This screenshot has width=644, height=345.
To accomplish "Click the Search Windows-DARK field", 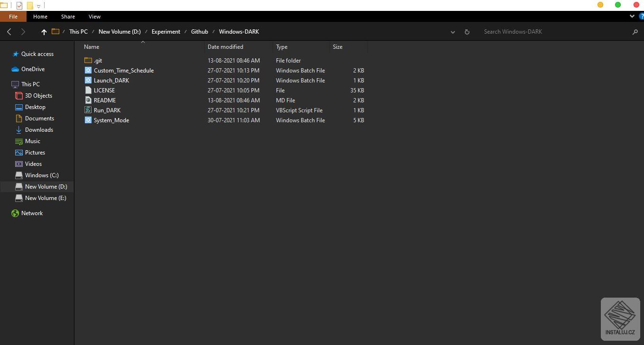I will tap(555, 32).
